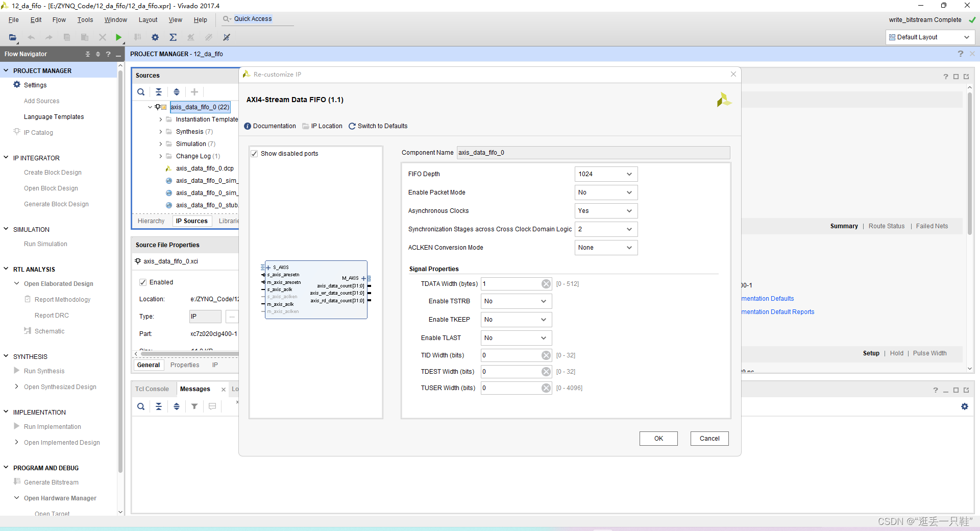Open the Documentation info icon
This screenshot has width=980, height=531.
point(248,126)
